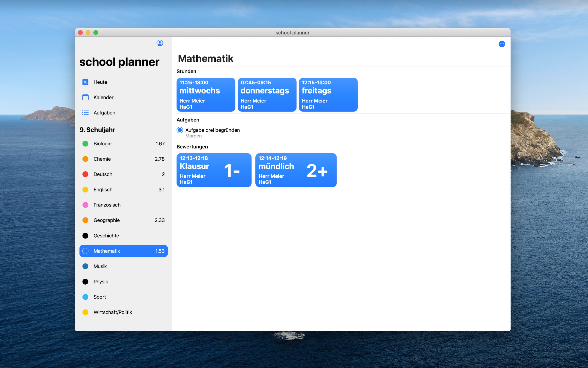Click the orange Geographie color dot
The image size is (588, 368).
(85, 220)
